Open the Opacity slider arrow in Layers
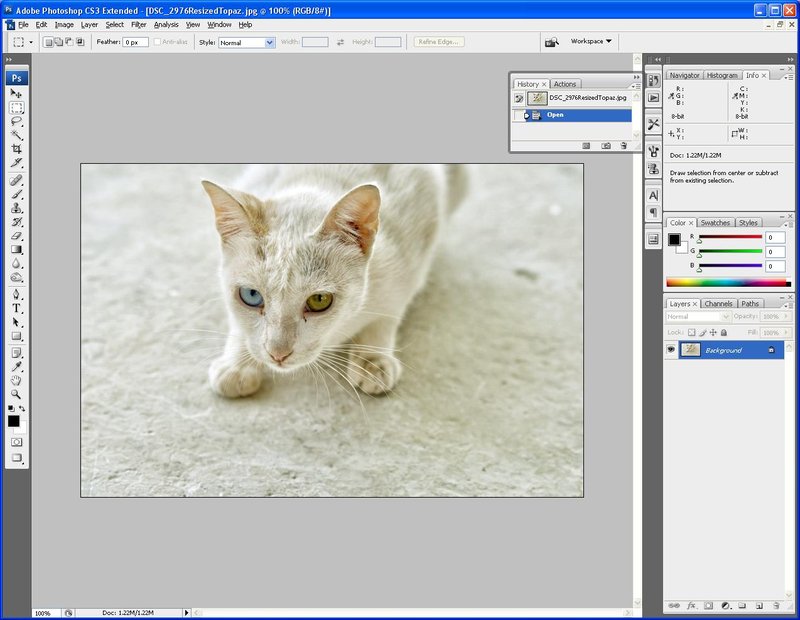Image resolution: width=800 pixels, height=620 pixels. (x=786, y=316)
